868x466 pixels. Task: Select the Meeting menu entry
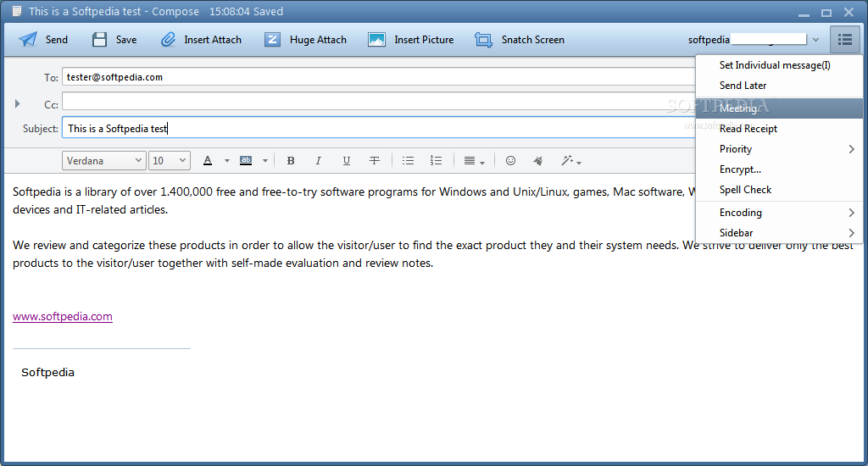779,108
